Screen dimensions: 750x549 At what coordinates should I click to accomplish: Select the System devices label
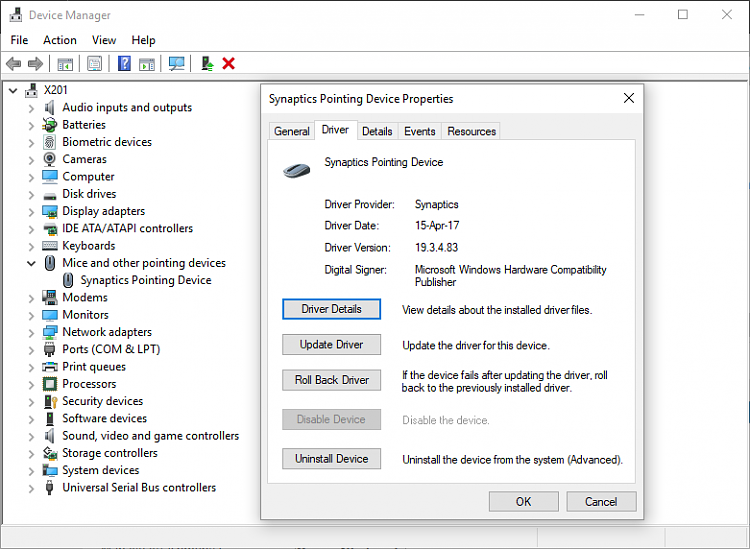coord(101,470)
